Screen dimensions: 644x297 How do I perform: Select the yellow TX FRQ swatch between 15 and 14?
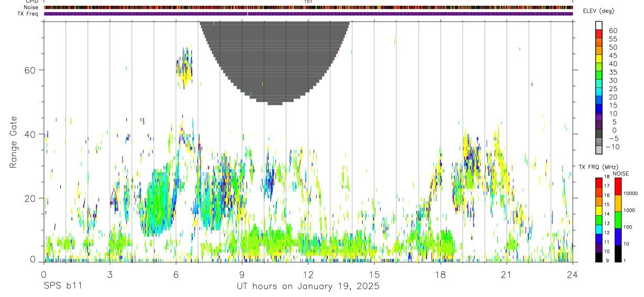(x=599, y=211)
